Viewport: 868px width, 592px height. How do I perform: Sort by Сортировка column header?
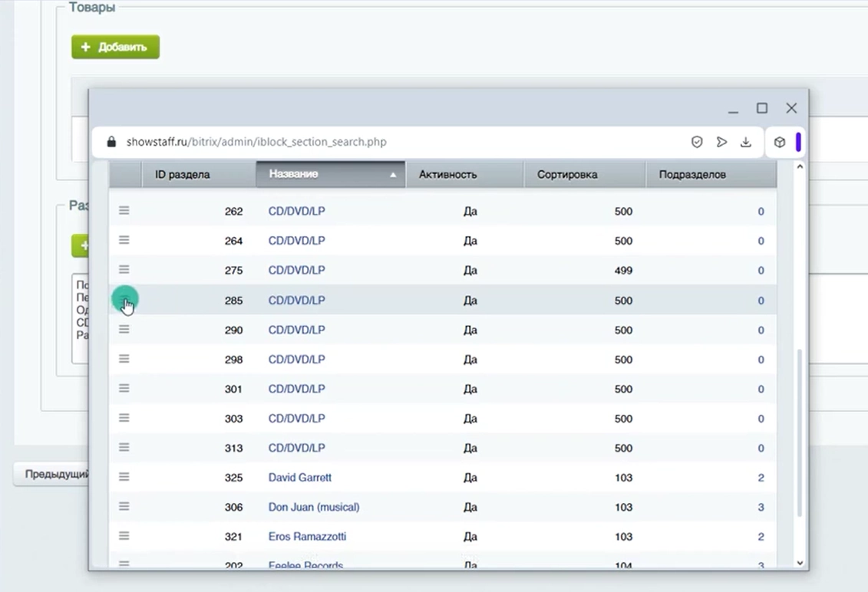tap(585, 174)
